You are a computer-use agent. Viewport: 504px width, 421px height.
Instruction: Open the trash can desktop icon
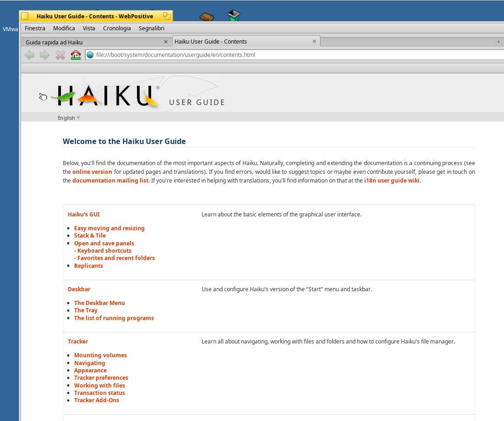coord(234,16)
